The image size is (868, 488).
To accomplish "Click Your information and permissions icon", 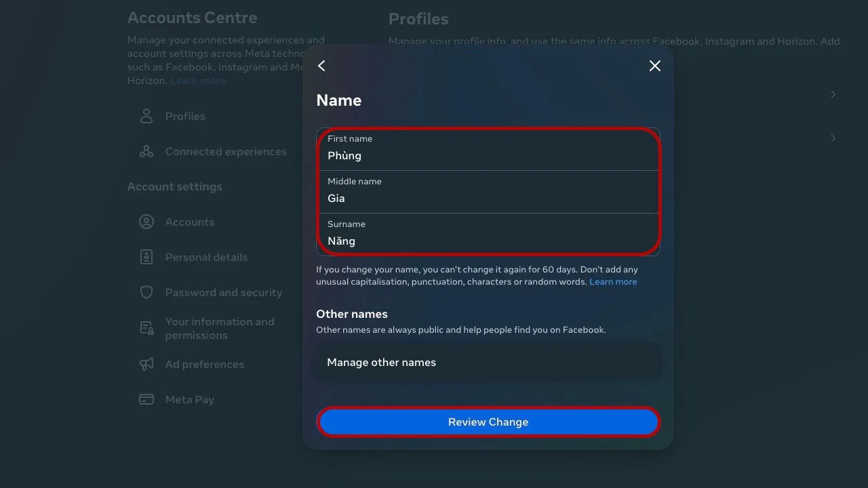I will [x=146, y=329].
